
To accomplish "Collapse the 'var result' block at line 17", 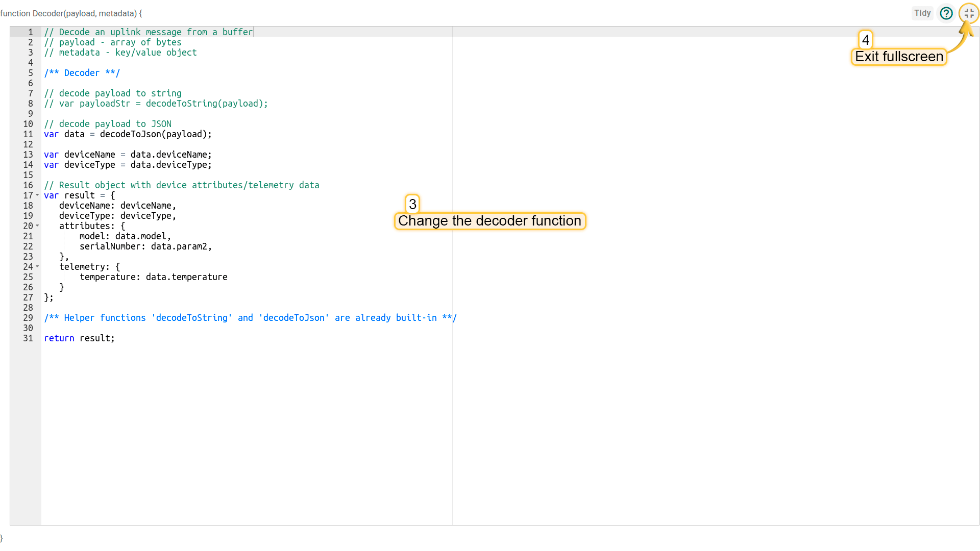I will click(37, 195).
